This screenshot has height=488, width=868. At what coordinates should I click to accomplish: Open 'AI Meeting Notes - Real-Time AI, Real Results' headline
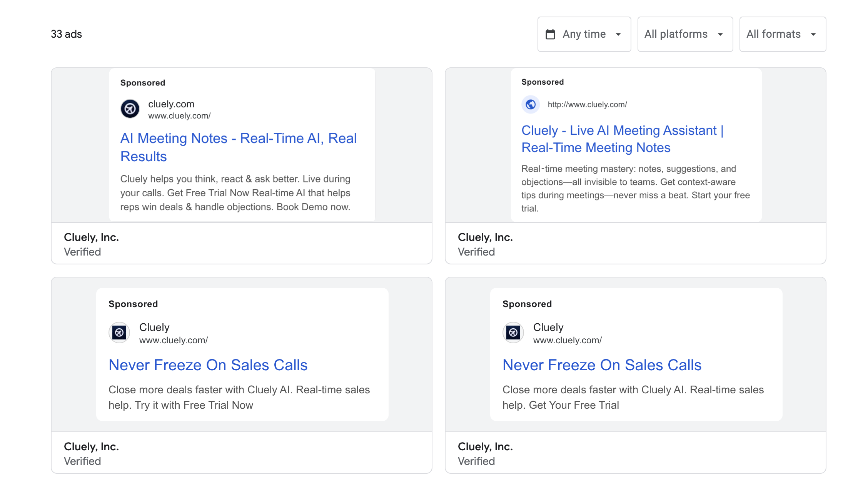239,147
